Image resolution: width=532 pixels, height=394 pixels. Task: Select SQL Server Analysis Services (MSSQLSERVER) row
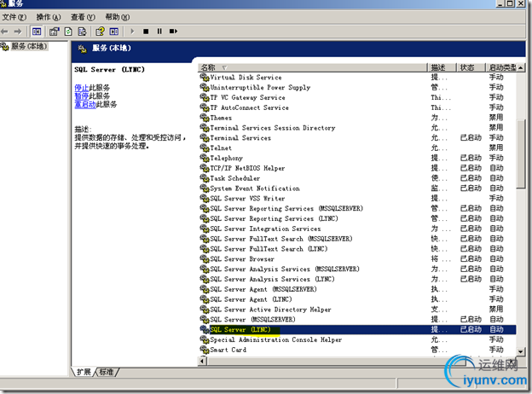(x=357, y=269)
